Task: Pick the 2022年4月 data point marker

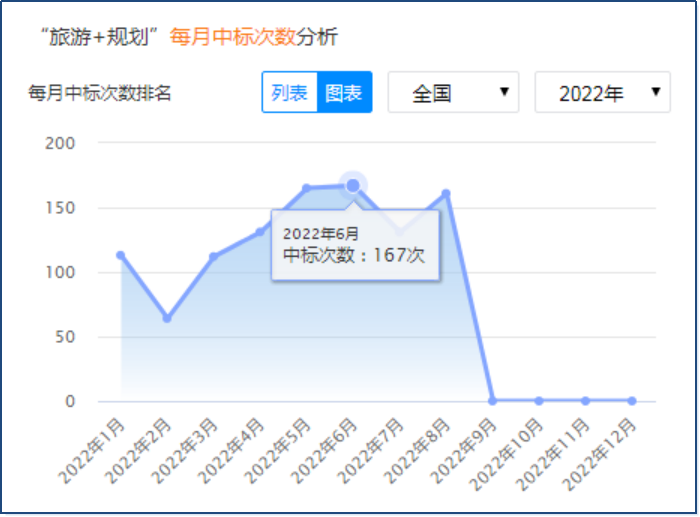Action: coord(260,232)
